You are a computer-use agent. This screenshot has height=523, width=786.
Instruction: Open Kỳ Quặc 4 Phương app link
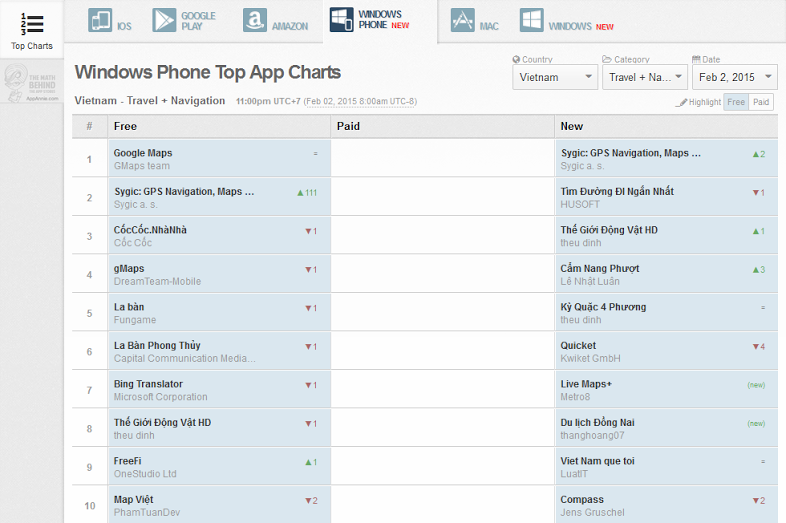coord(603,307)
